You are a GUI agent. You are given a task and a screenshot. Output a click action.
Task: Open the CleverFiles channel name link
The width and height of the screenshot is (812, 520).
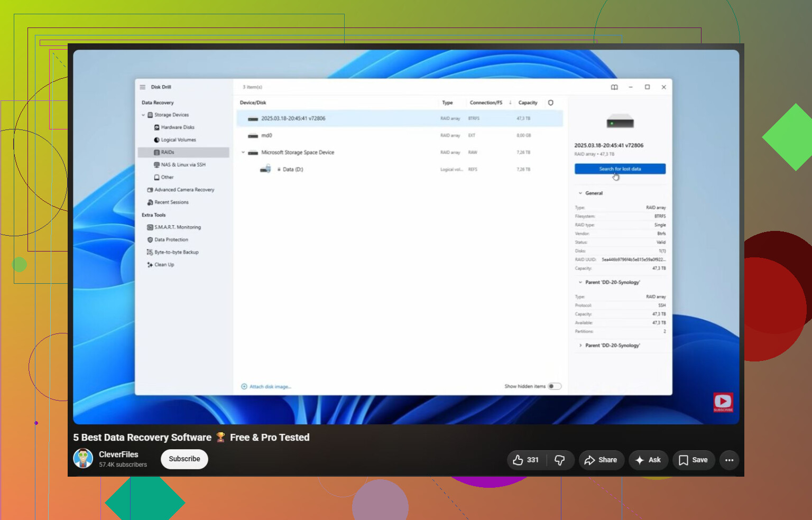118,454
